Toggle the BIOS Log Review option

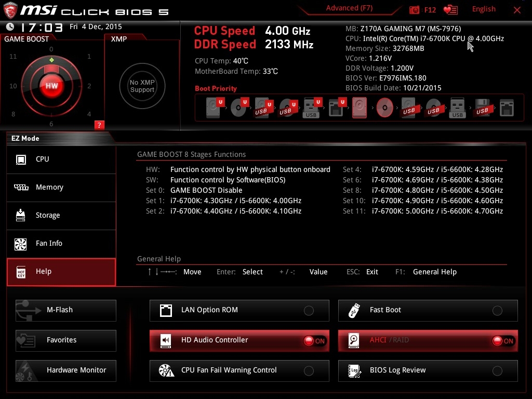pyautogui.click(x=497, y=371)
